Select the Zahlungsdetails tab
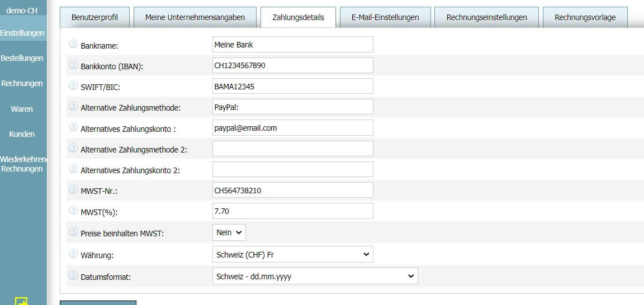Image resolution: width=644 pixels, height=305 pixels. coord(298,17)
